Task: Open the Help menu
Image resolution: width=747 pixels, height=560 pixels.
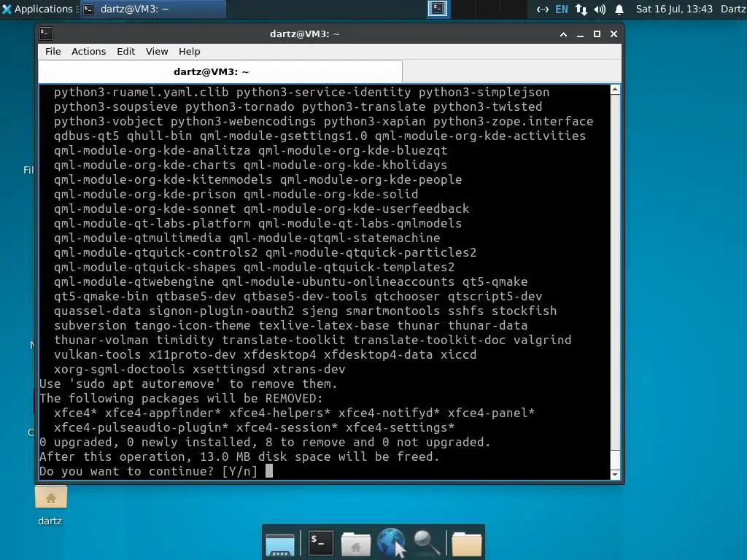Action: [189, 52]
